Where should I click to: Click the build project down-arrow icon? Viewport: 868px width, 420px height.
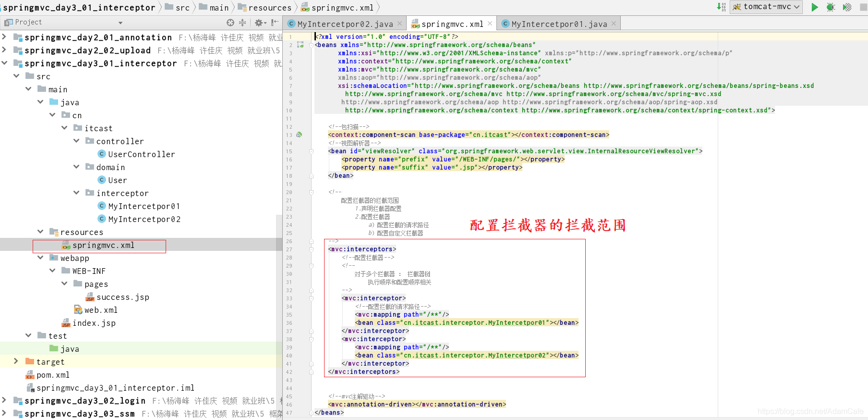click(x=721, y=7)
